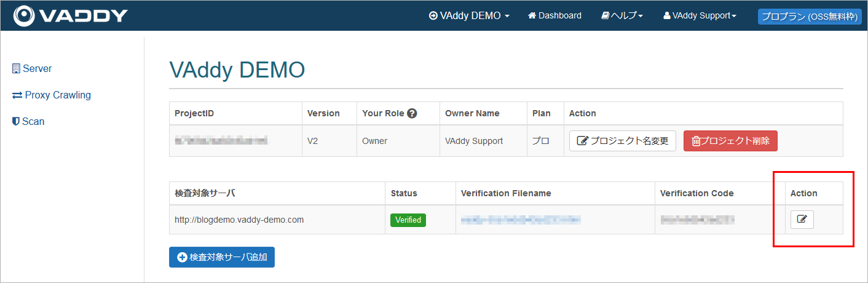Click the VAddy DEMO page heading
The width and height of the screenshot is (868, 283).
pyautogui.click(x=237, y=70)
